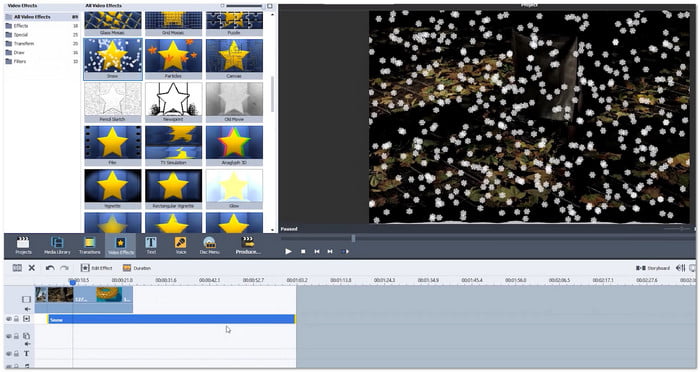Screen dimensions: 700x372
Task: Redo the last undone action
Action: (x=64, y=268)
